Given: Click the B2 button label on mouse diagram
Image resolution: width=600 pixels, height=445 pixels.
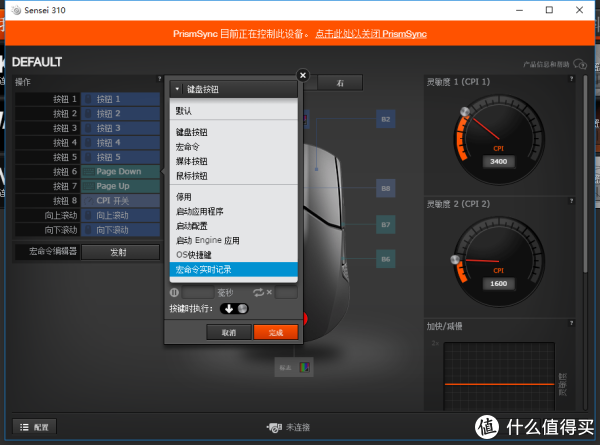Looking at the screenshot, I should point(385,119).
